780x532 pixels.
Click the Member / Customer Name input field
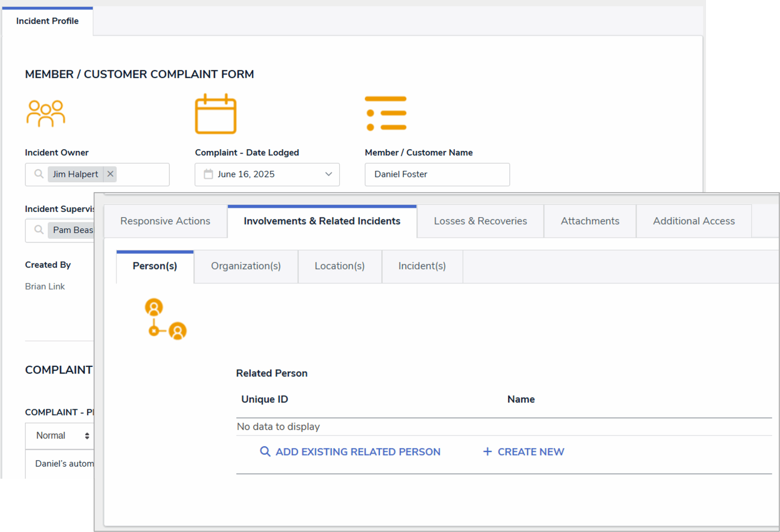pos(437,175)
